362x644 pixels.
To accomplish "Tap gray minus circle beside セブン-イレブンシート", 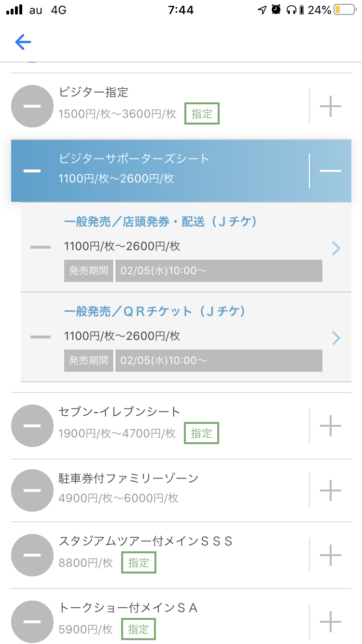I will [32, 426].
